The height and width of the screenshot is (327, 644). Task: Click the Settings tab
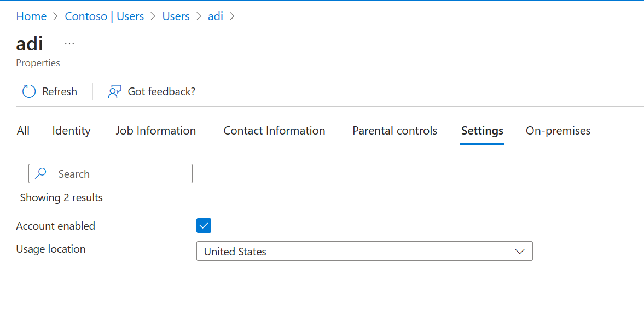(482, 131)
